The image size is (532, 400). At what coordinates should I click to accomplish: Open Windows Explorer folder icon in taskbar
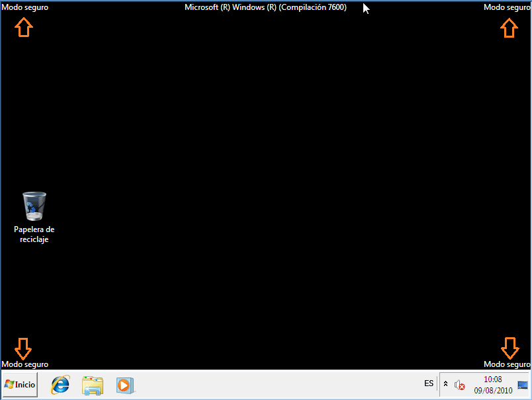click(x=93, y=384)
